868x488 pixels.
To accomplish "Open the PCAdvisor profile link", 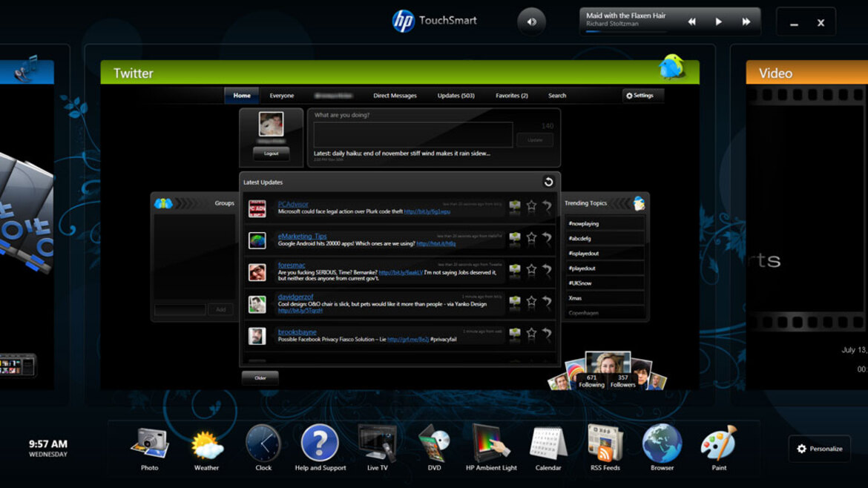I will 293,204.
